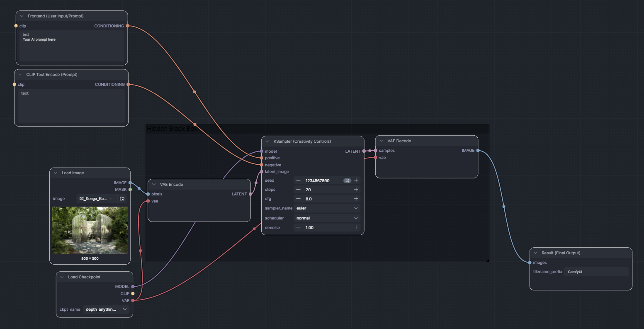Decrease the cfg value with minus button
This screenshot has width=644, height=329.
(x=298, y=199)
